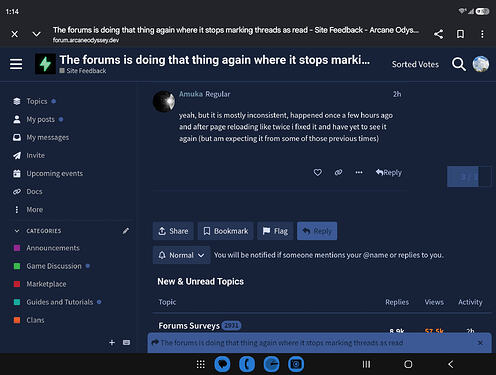Bookmark page via browser top bar

(x=460, y=34)
